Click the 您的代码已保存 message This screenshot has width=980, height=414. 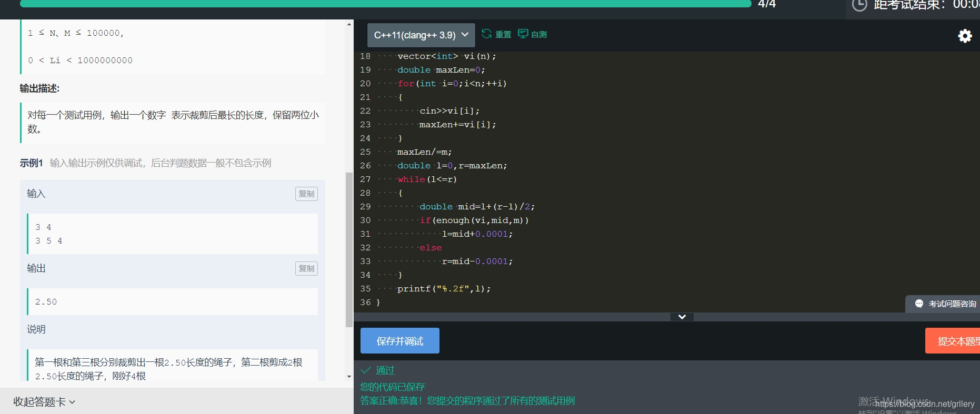click(393, 387)
